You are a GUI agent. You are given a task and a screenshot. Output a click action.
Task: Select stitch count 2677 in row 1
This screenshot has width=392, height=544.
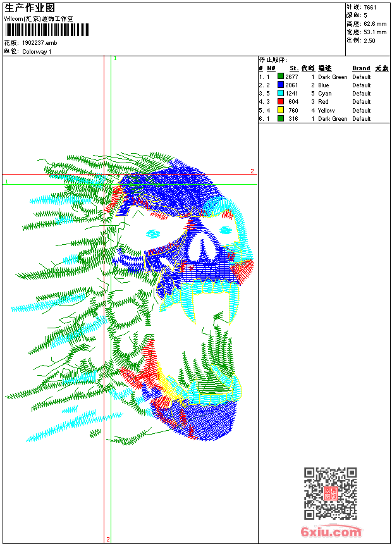click(291, 77)
